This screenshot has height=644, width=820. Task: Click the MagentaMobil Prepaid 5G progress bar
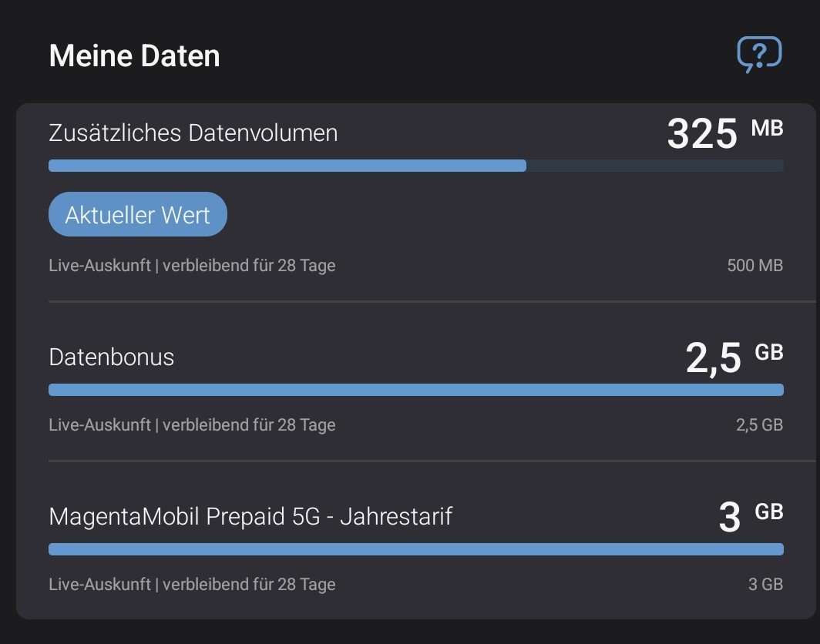(415, 549)
